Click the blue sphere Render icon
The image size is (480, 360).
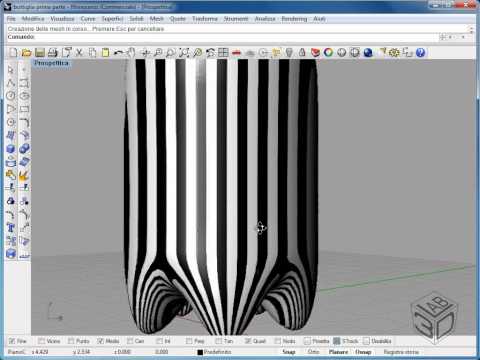coord(368,52)
